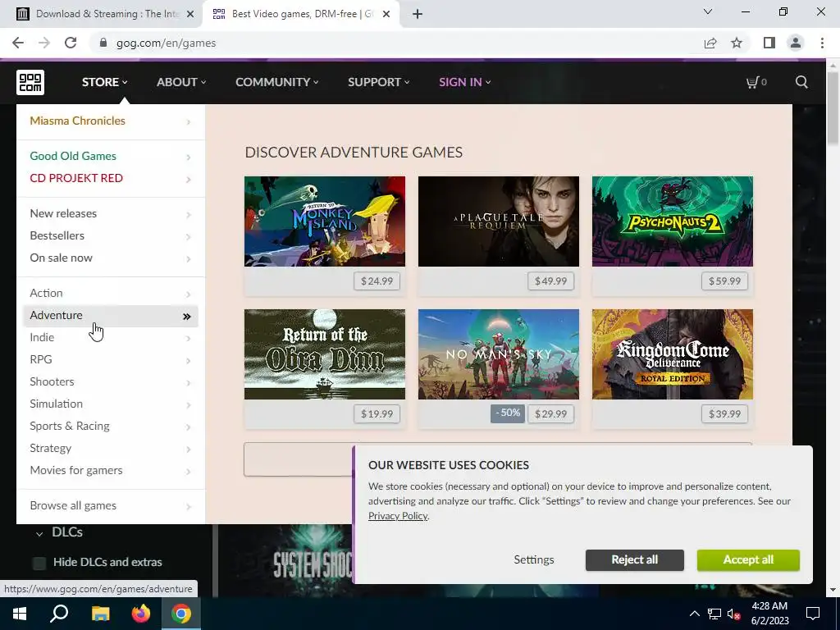The image size is (840, 630).
Task: Open File Explorer from taskbar
Action: pyautogui.click(x=100, y=614)
